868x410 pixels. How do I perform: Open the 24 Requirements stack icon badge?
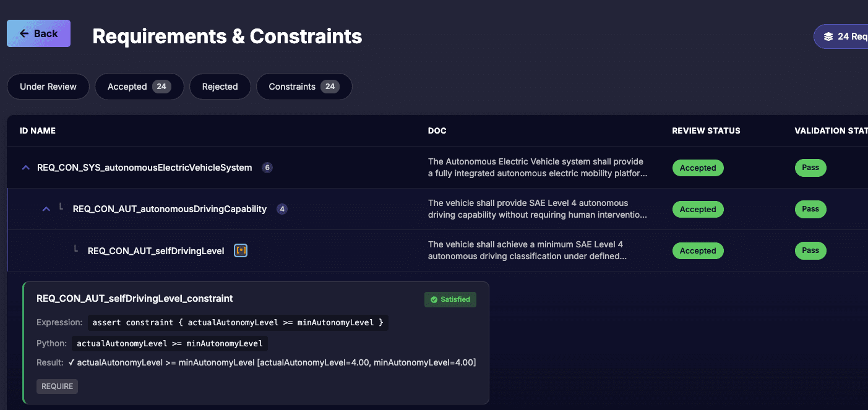pyautogui.click(x=827, y=36)
